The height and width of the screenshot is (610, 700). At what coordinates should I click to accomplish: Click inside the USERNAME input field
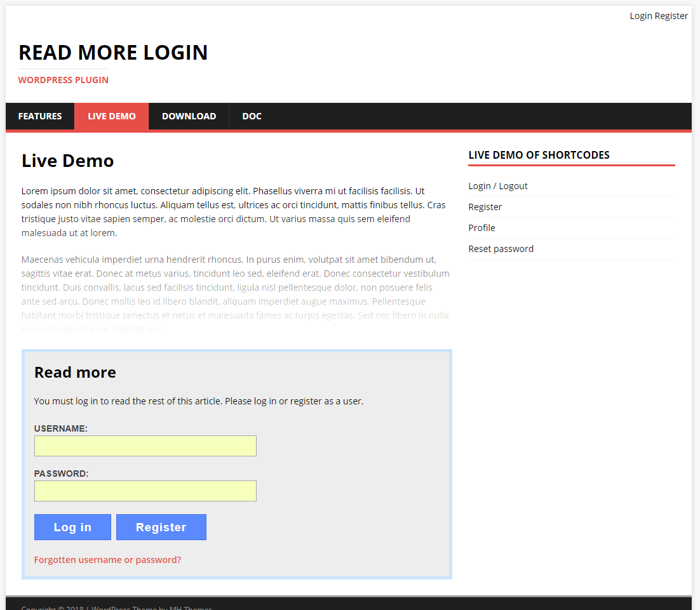click(x=145, y=446)
